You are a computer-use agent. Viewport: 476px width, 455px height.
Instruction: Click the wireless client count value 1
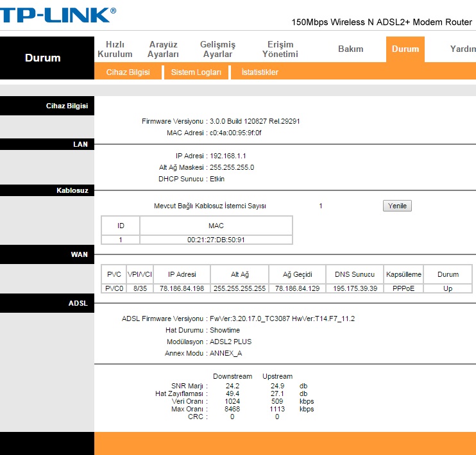(321, 206)
